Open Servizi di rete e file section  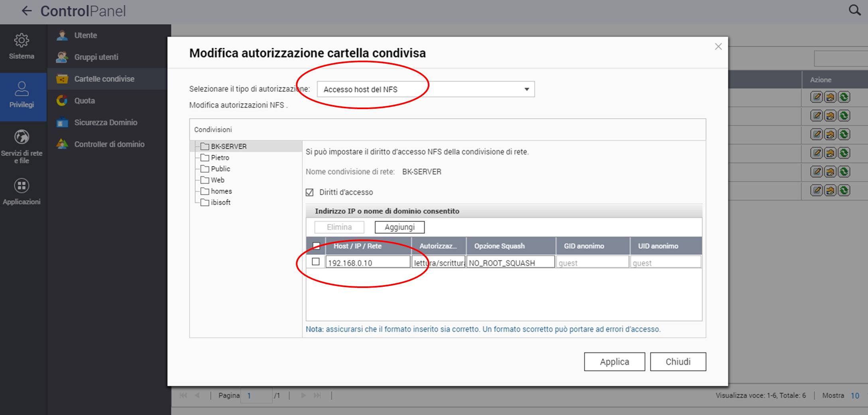click(22, 146)
